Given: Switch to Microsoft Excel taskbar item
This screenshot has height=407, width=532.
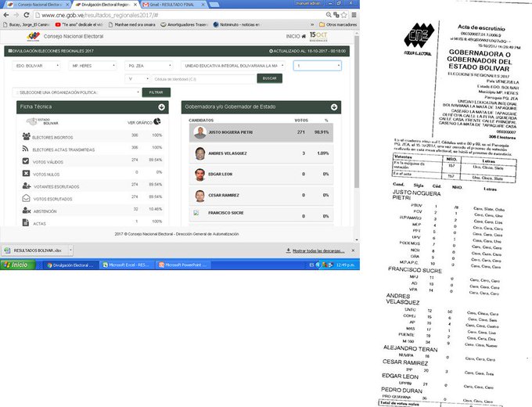Looking at the screenshot, I should [126, 265].
